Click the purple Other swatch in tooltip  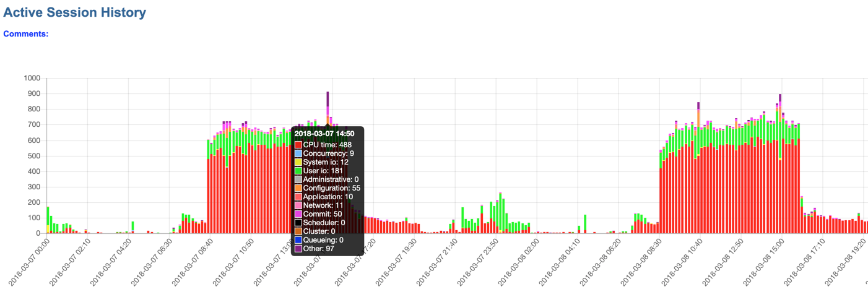(298, 249)
